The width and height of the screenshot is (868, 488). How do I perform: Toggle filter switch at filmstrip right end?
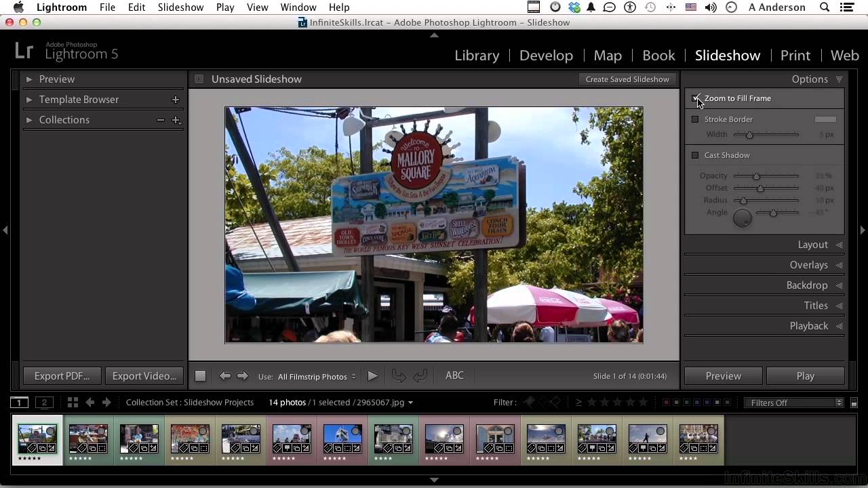click(854, 403)
